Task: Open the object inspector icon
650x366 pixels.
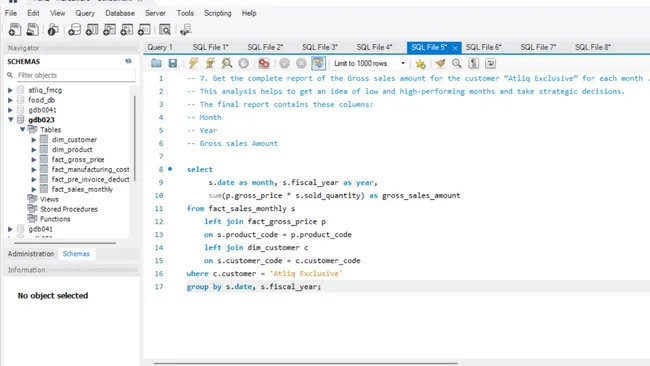Action: point(53,30)
